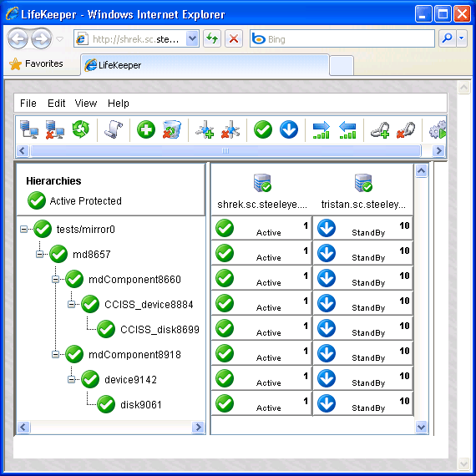Click the green Refresh toolbar icon
Viewport: 476px width, 476px height.
point(81,129)
